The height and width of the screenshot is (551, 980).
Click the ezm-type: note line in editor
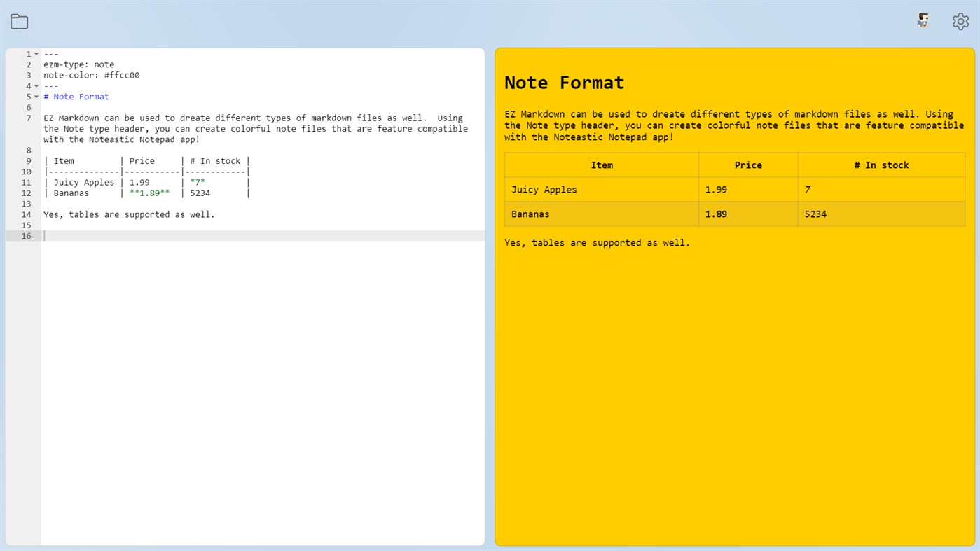[x=78, y=64]
